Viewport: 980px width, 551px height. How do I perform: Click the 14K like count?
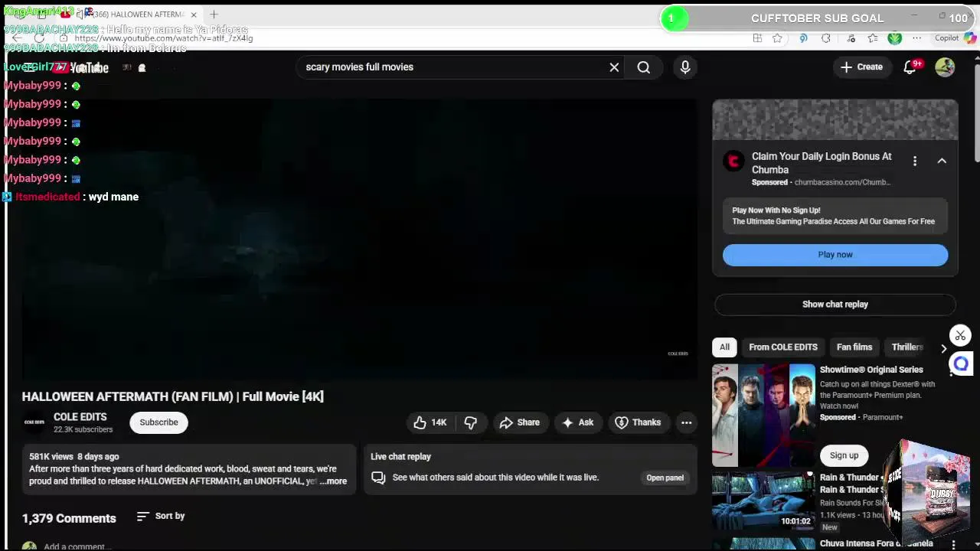[439, 422]
